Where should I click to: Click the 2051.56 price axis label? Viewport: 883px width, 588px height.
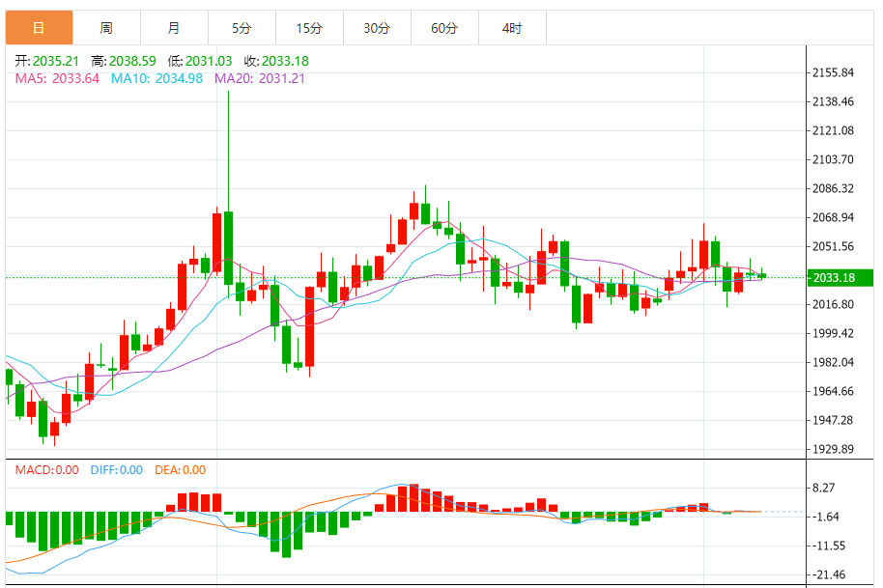(x=833, y=246)
